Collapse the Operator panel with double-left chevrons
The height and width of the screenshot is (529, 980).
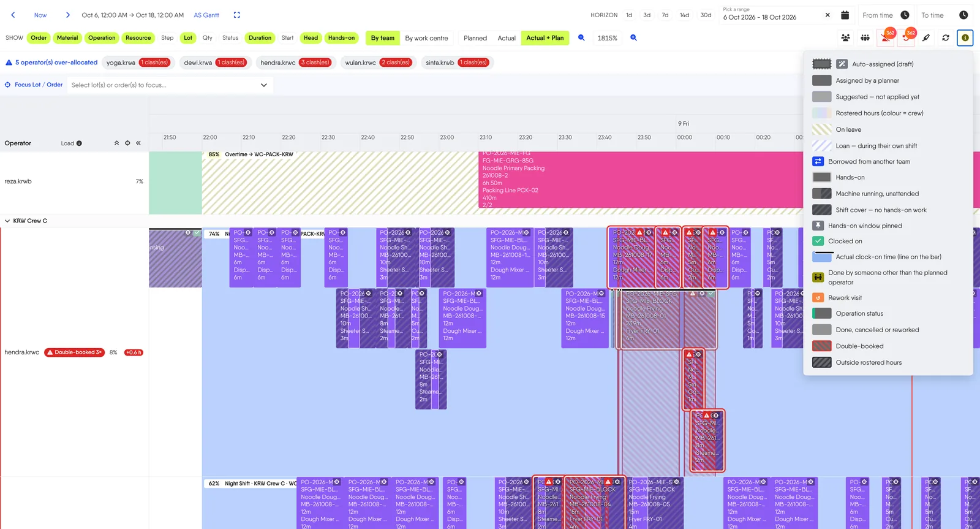point(138,143)
